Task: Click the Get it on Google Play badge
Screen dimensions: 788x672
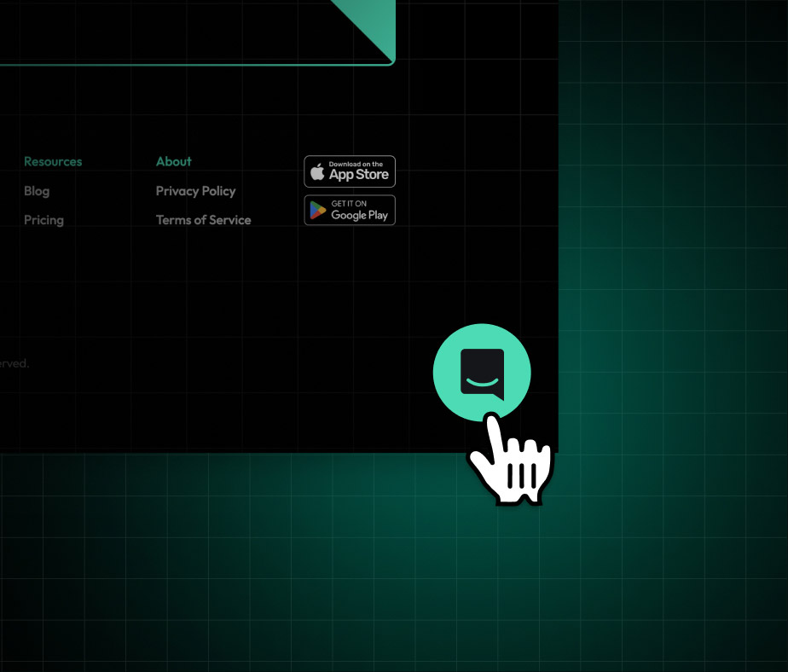Action: 350,210
